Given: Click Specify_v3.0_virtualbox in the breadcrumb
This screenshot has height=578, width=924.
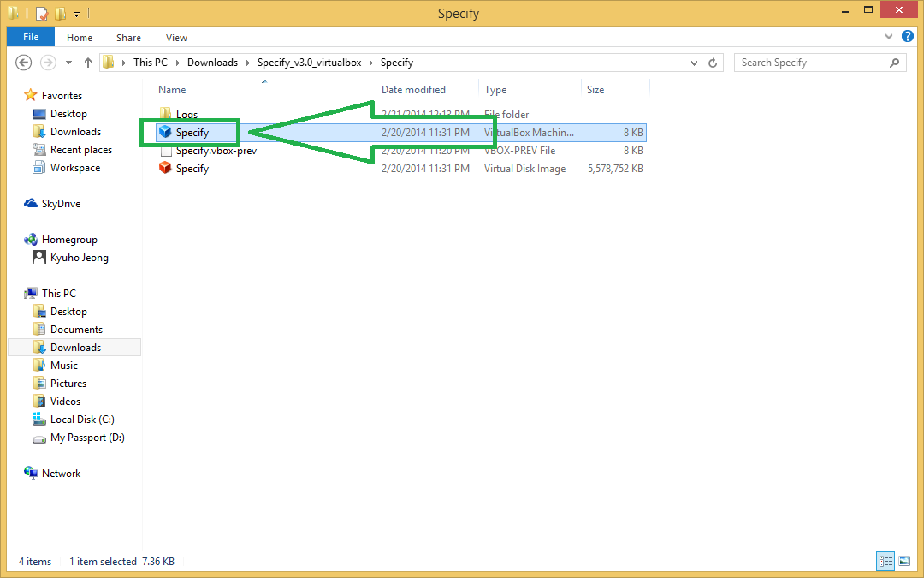Looking at the screenshot, I should (310, 63).
